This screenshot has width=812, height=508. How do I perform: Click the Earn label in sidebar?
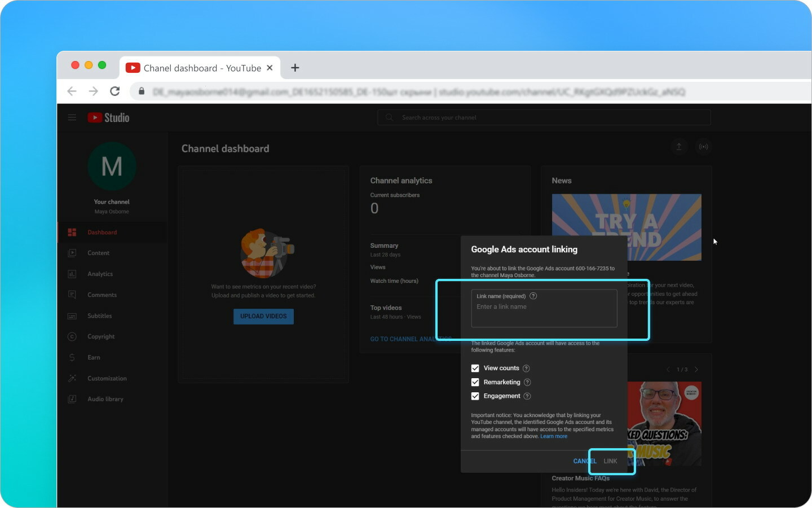[x=94, y=357]
